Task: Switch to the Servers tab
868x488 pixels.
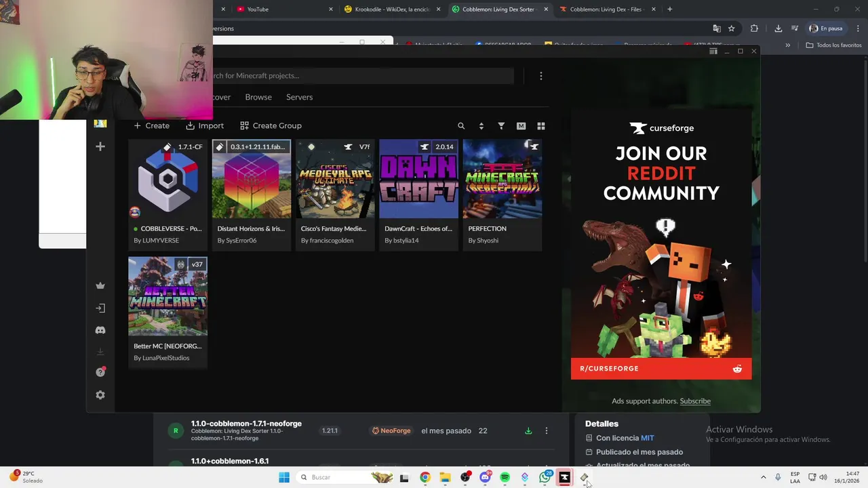Action: 299,97
